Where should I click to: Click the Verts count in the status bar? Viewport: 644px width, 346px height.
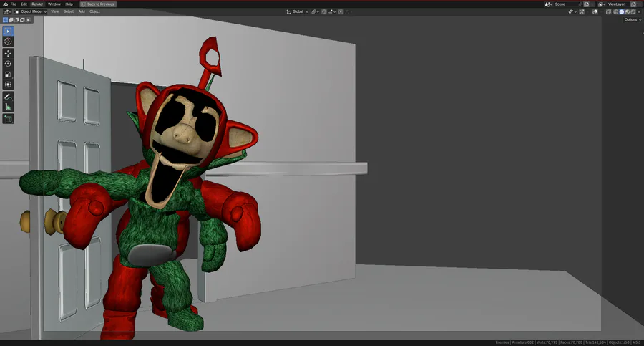(x=547, y=342)
